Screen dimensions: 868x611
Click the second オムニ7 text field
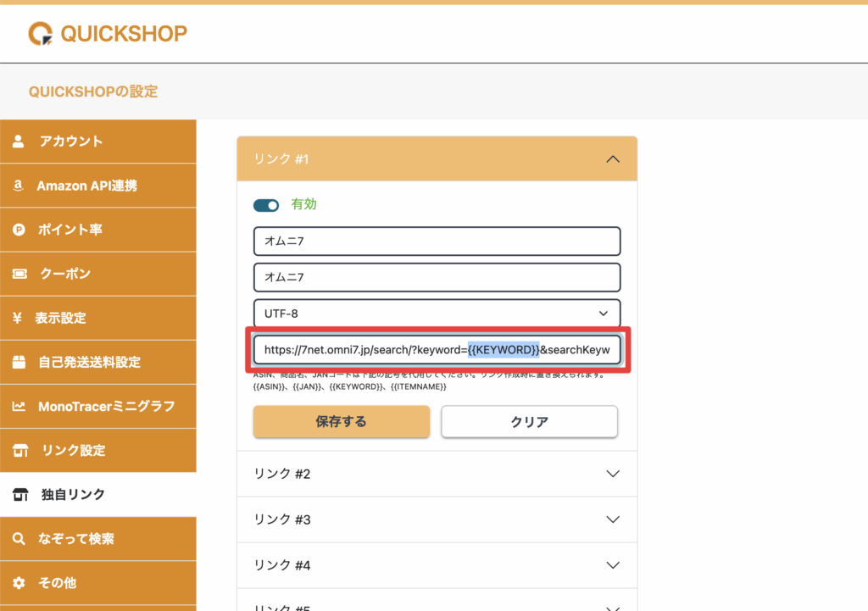coord(437,277)
